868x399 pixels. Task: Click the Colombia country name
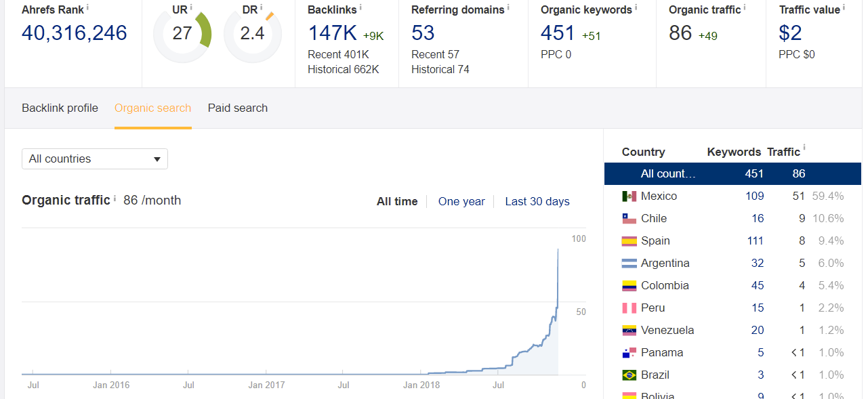[x=665, y=285]
